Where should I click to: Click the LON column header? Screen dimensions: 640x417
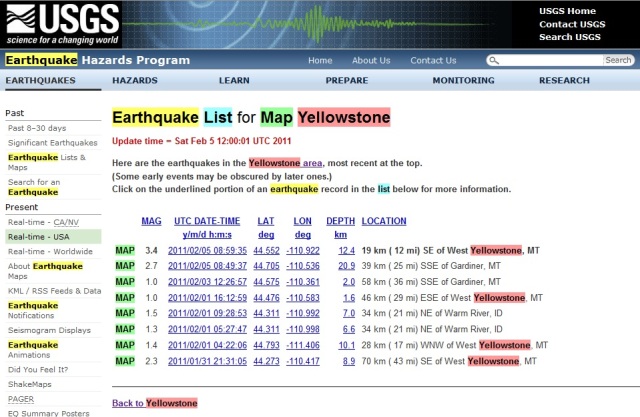(x=302, y=221)
